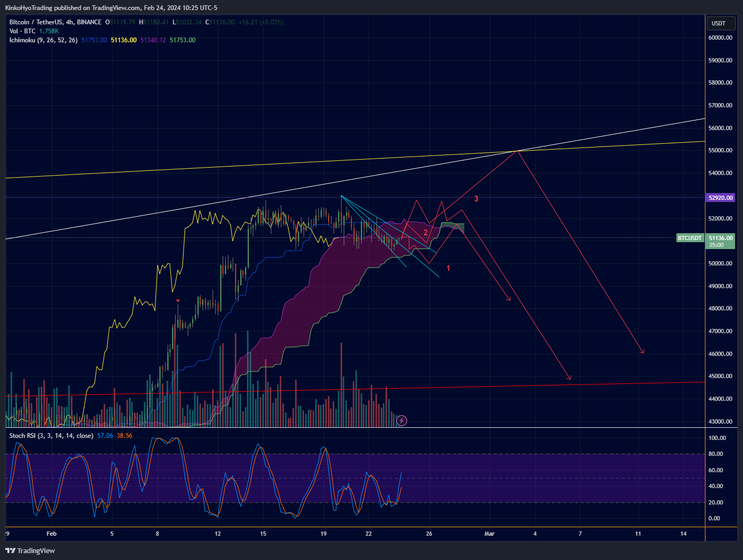Image resolution: width=743 pixels, height=560 pixels.
Task: Click the 35:00 candle countdown timer
Action: (x=717, y=245)
